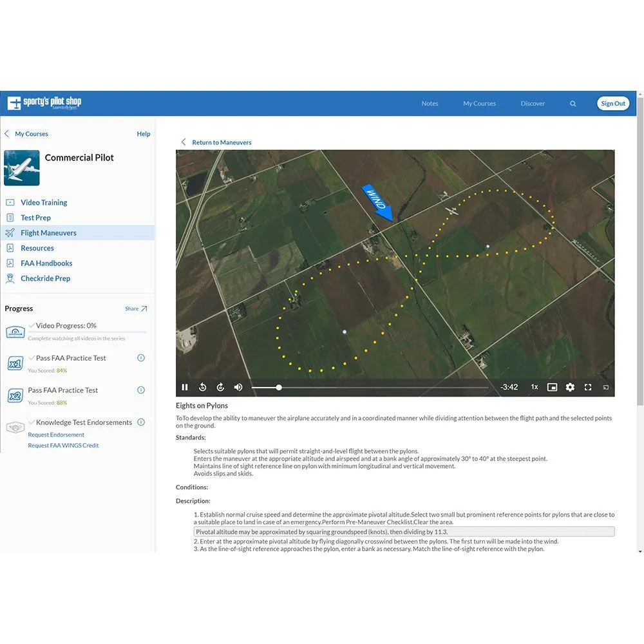Click the Checkride Prep pilot icon

[x=10, y=278]
